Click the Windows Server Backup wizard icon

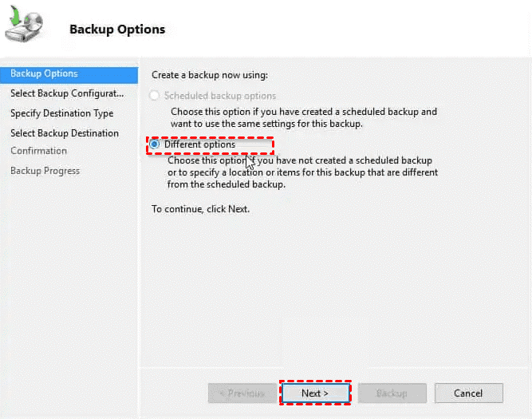tap(24, 24)
